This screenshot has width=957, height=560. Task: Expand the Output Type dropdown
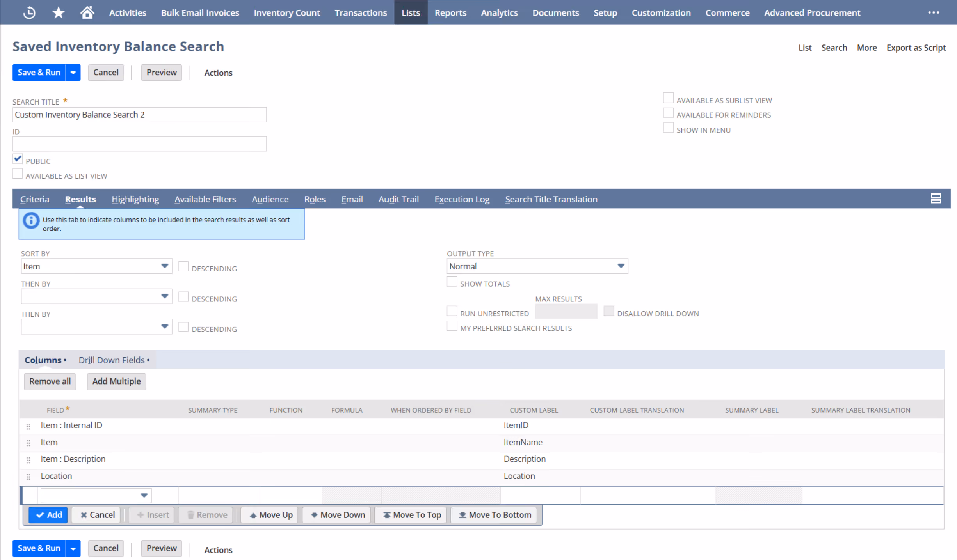pyautogui.click(x=537, y=266)
